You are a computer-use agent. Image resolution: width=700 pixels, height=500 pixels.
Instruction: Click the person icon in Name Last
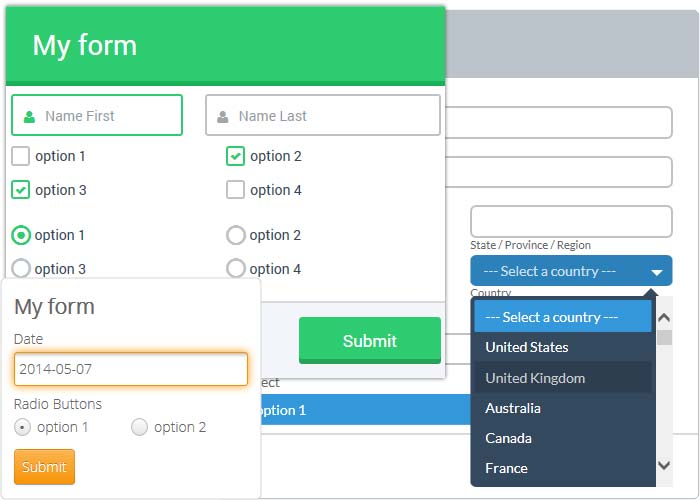(x=223, y=116)
